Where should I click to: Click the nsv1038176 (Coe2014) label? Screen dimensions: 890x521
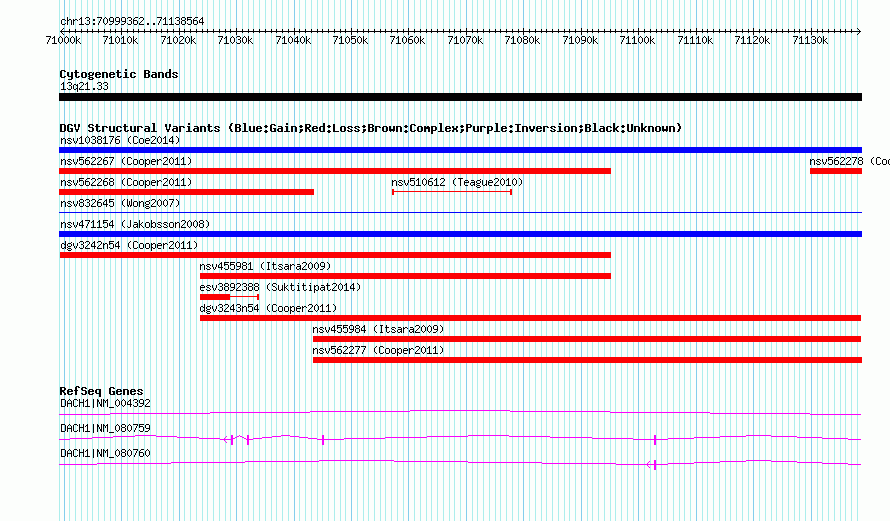120,140
